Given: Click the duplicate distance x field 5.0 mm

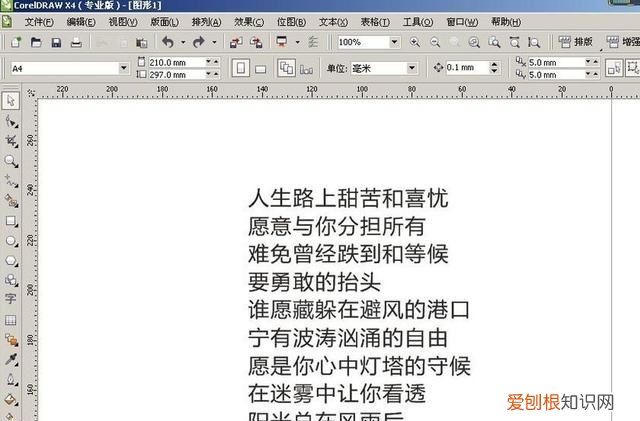Looking at the screenshot, I should tap(556, 62).
